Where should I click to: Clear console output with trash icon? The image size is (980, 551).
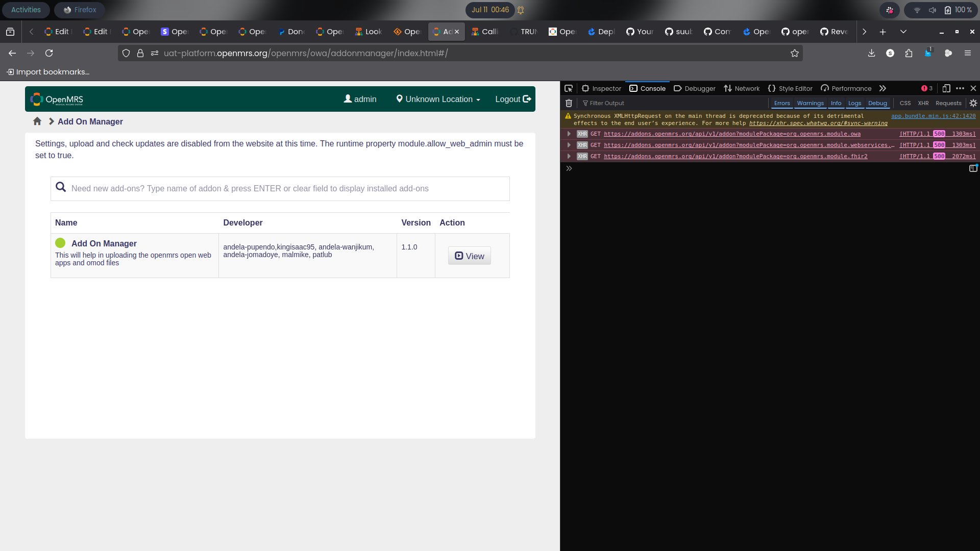569,103
